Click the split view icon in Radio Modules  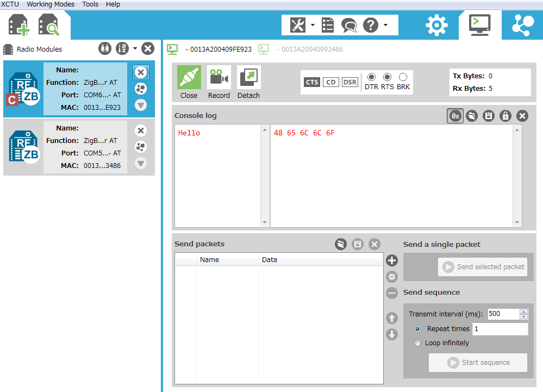(105, 48)
